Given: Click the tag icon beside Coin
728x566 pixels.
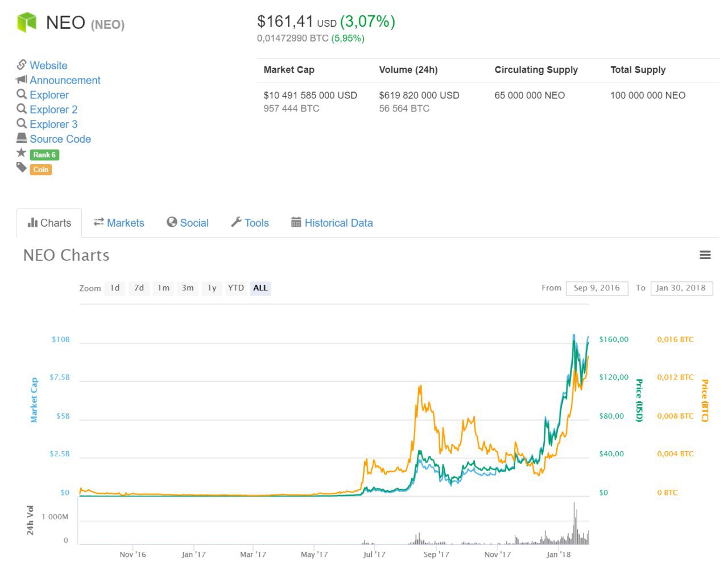Looking at the screenshot, I should (x=22, y=168).
